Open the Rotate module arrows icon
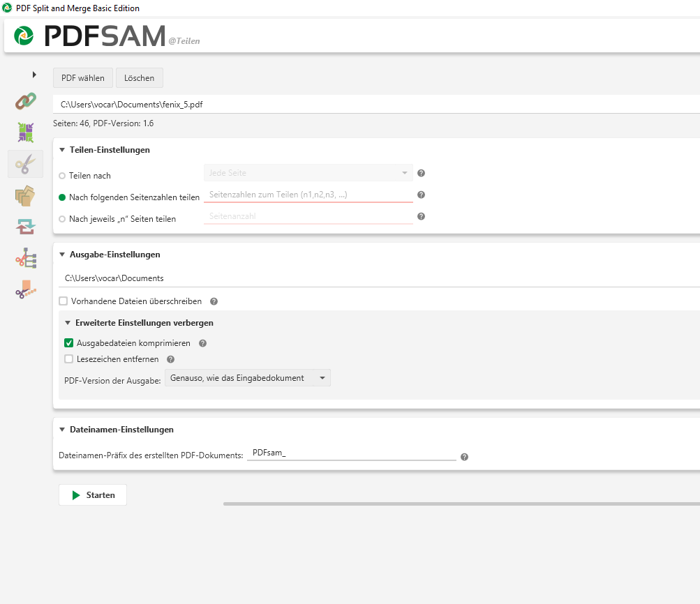Viewport: 700px width, 604px height. [25, 227]
